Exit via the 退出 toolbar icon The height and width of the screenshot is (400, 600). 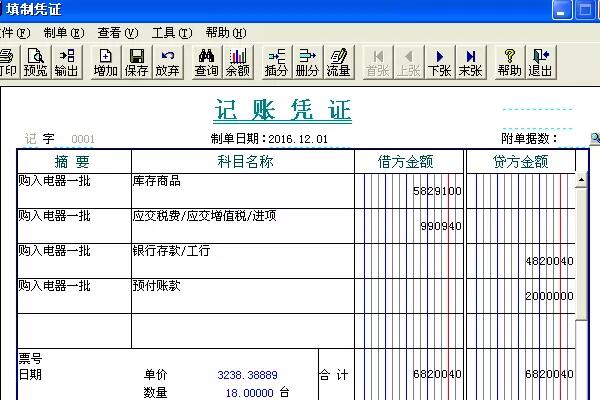click(540, 62)
